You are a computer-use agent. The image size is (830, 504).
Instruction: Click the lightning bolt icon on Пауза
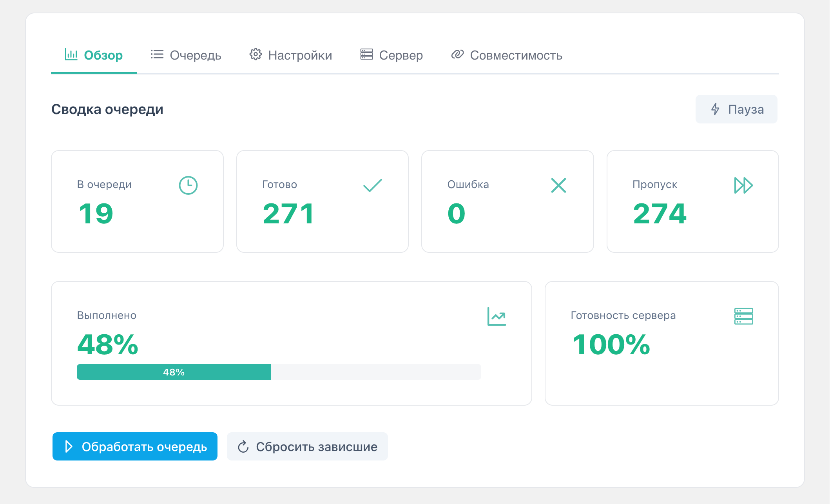coord(715,109)
